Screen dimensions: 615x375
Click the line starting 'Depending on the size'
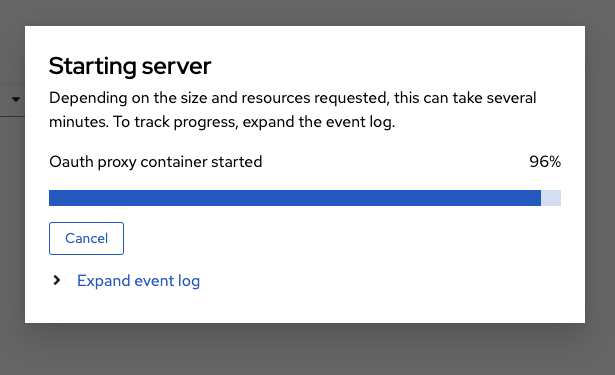pos(293,98)
